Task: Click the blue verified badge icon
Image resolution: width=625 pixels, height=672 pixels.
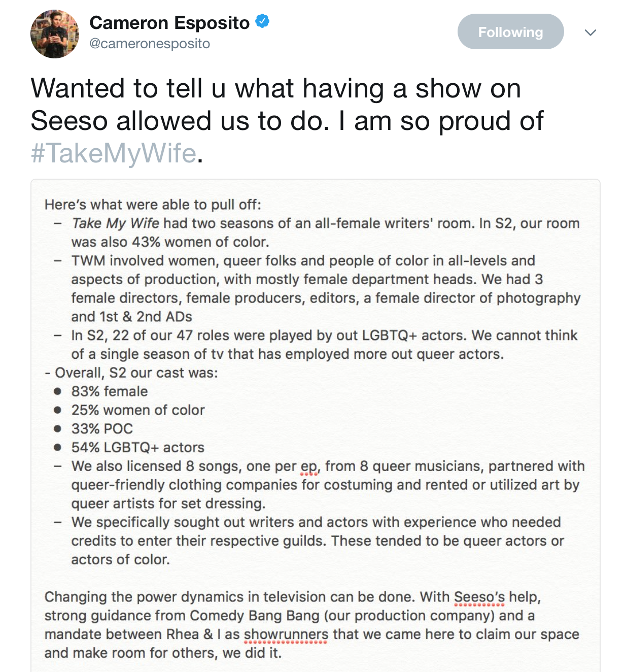Action: pyautogui.click(x=262, y=22)
